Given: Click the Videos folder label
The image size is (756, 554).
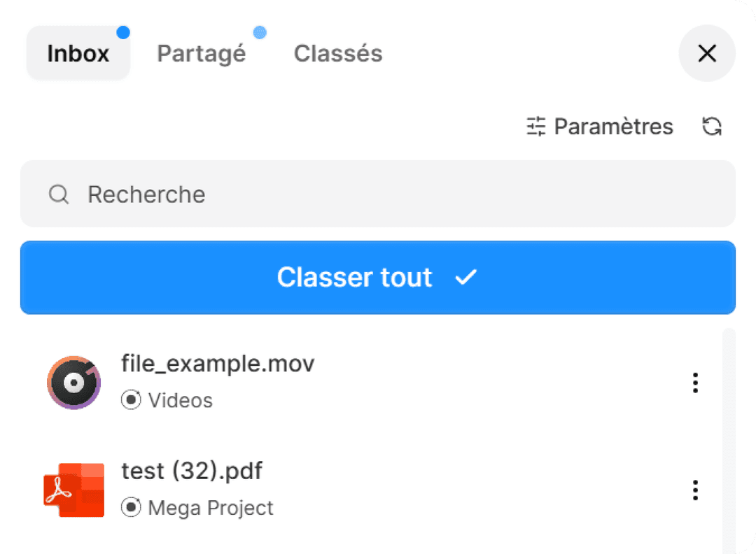Looking at the screenshot, I should (x=180, y=401).
